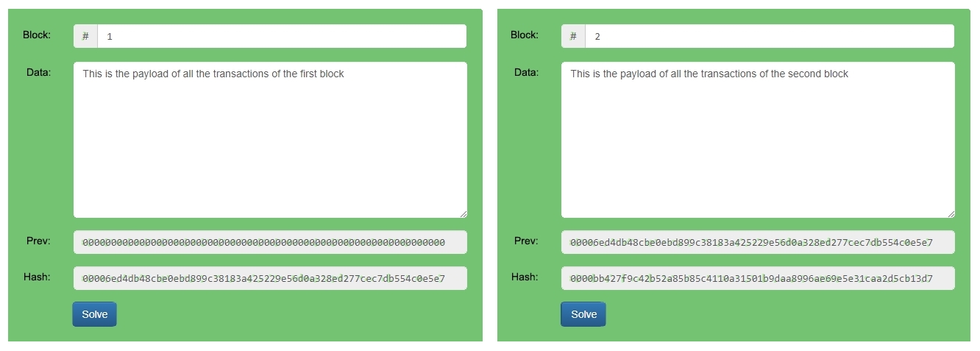Click the Hash field in block 1
Viewport: 980px width, 351px height.
[270, 278]
